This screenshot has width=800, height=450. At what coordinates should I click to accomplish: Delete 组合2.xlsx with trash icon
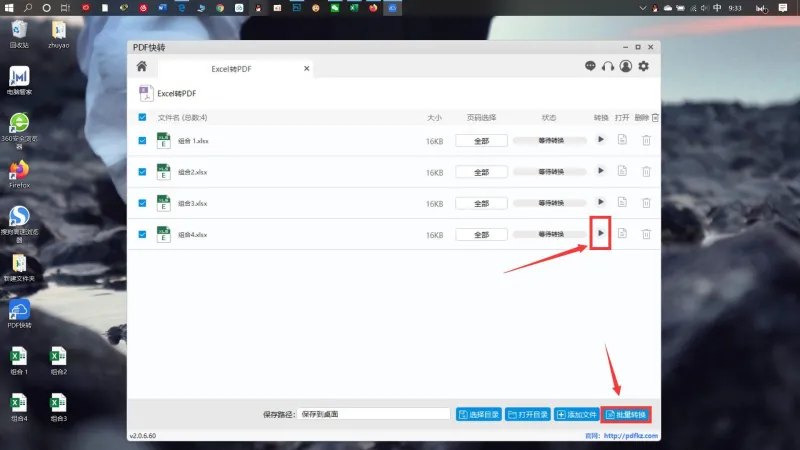click(646, 171)
